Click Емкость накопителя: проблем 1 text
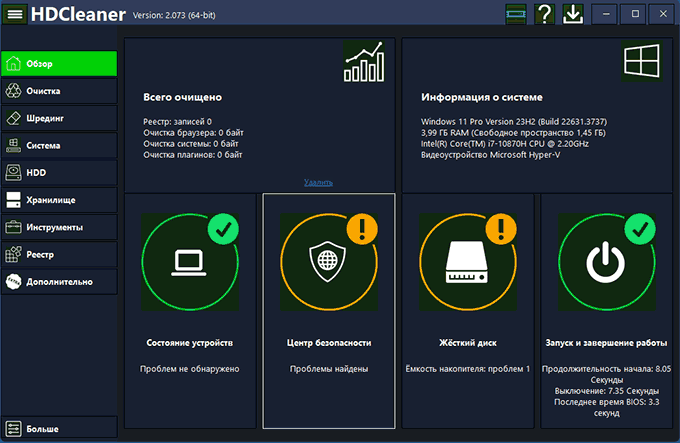The image size is (680, 443). tap(468, 369)
